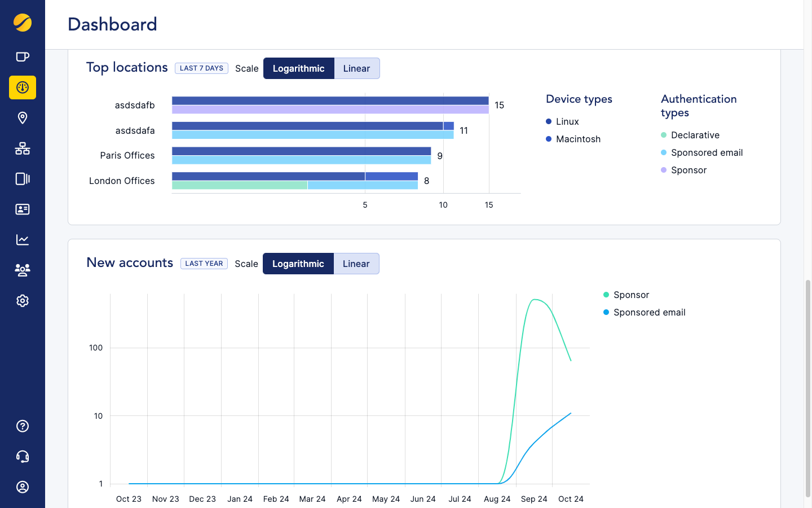The width and height of the screenshot is (812, 508).
Task: Click the yellow logo icon in sidebar
Action: pyautogui.click(x=23, y=23)
